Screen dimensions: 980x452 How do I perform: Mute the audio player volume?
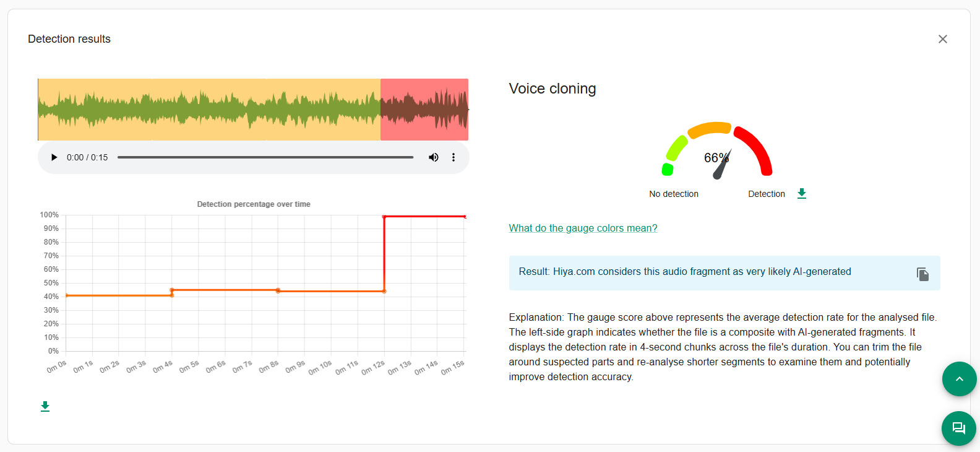(x=434, y=157)
